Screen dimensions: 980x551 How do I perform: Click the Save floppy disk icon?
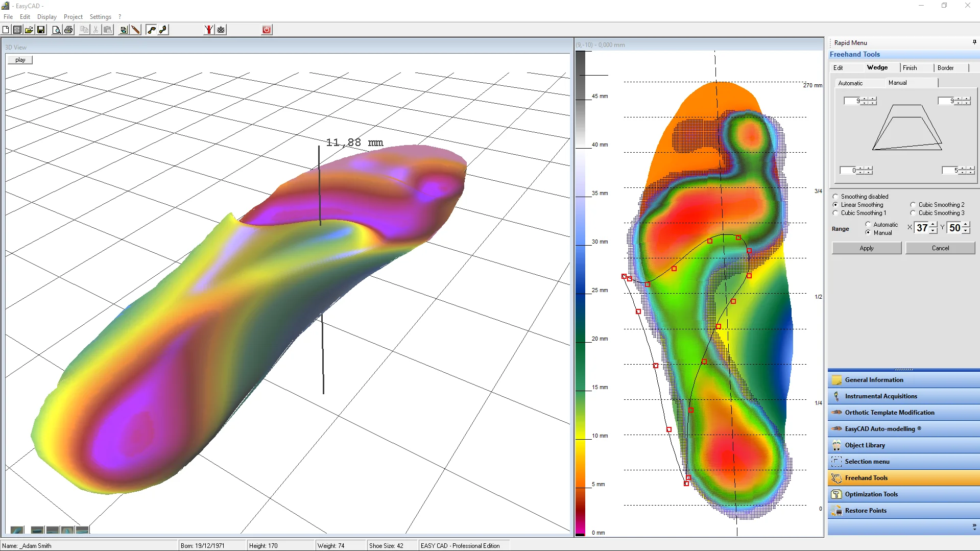pos(41,30)
